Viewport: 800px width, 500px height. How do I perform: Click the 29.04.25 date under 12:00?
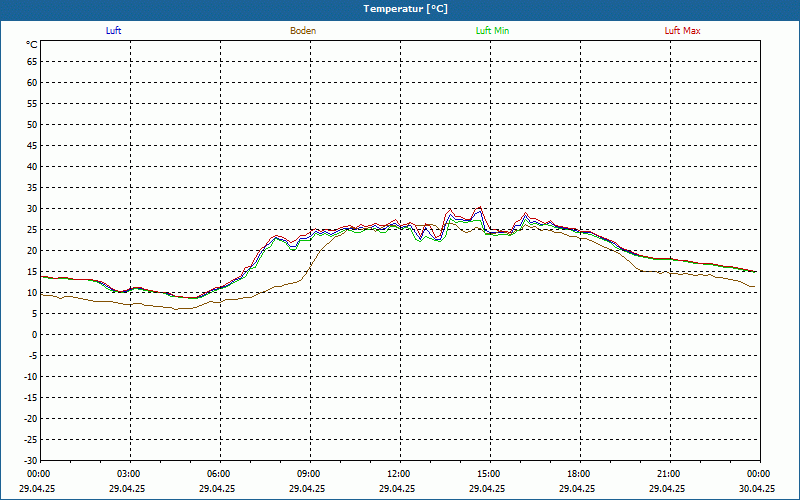tap(397, 488)
